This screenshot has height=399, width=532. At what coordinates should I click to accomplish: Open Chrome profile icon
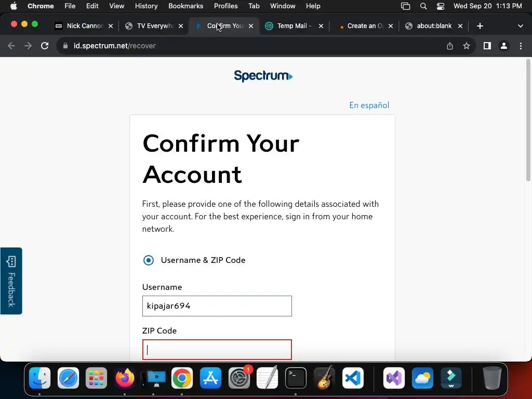click(x=504, y=46)
